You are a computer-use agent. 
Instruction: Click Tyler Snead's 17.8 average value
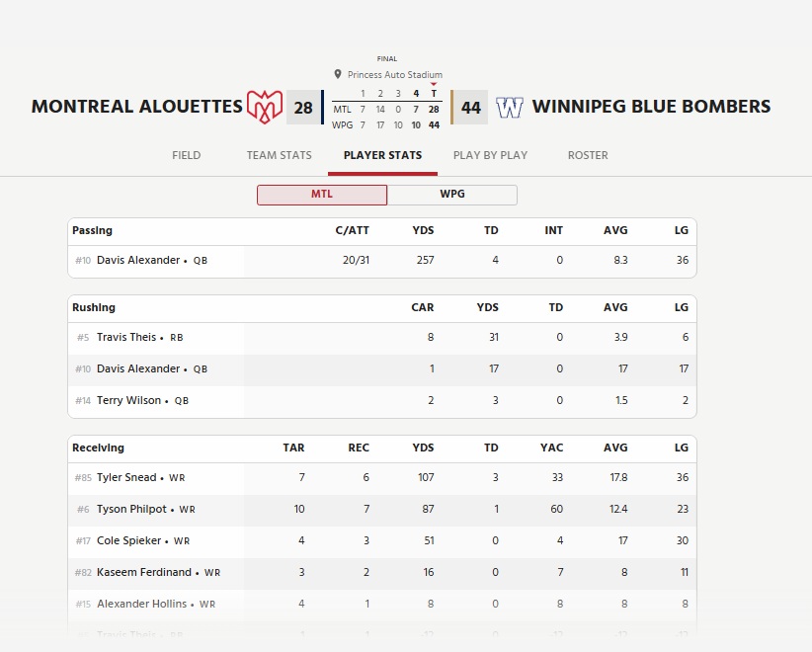click(618, 478)
